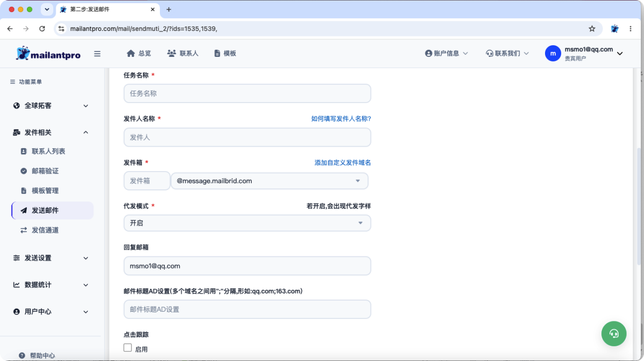Go to 总览 in top navigation
644x361 pixels.
139,53
